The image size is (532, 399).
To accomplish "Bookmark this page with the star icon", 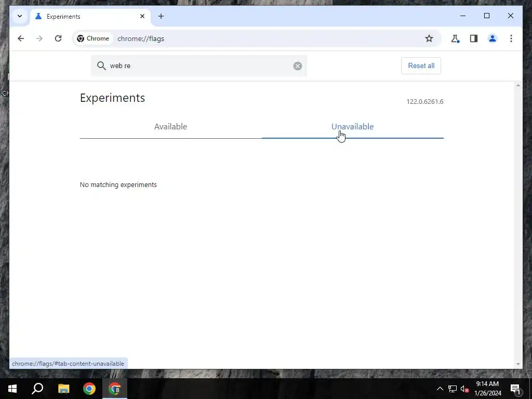I will (429, 38).
